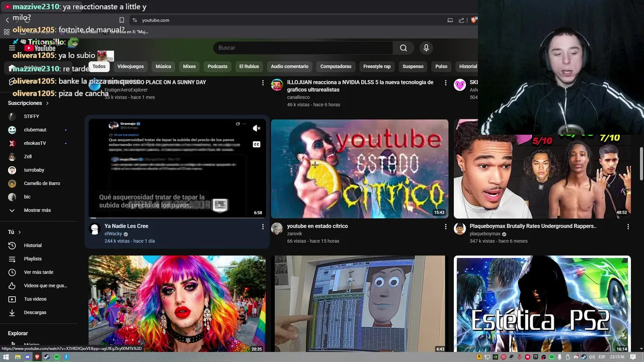Open zarovik channel avatar
This screenshot has height=362, width=644.
pos(277,229)
